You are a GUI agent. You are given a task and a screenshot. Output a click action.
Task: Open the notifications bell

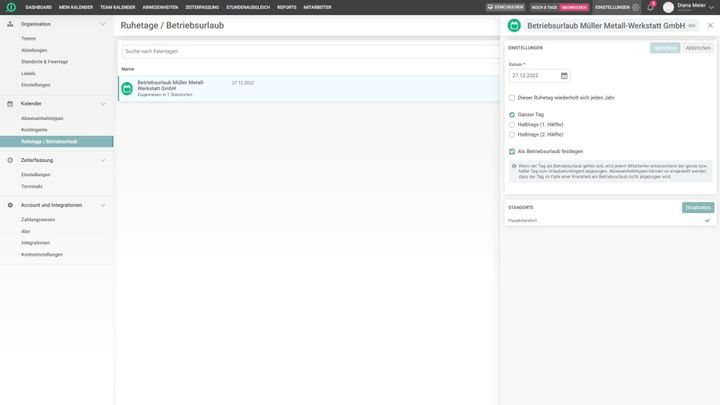[650, 7]
